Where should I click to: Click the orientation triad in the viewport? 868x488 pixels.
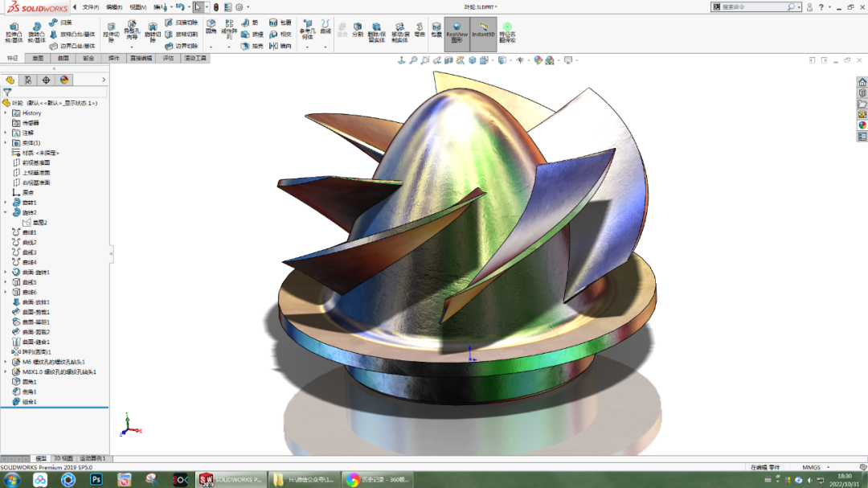pyautogui.click(x=129, y=429)
